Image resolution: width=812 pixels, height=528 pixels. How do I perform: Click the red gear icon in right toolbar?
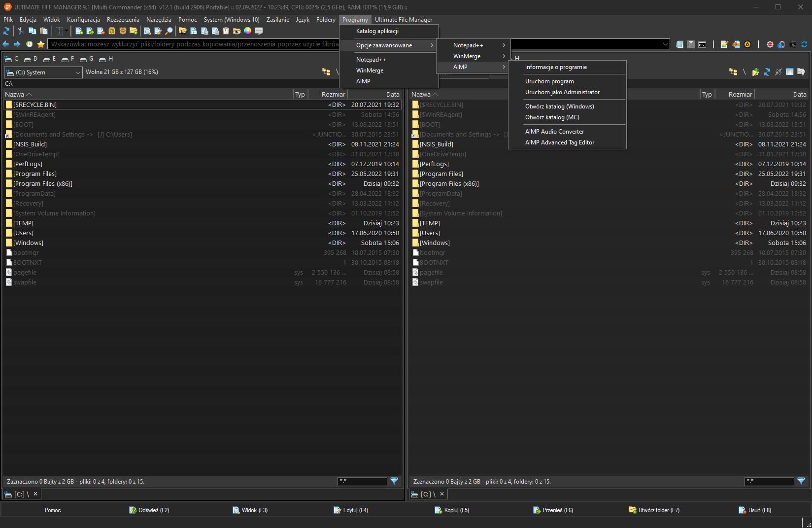click(x=770, y=44)
